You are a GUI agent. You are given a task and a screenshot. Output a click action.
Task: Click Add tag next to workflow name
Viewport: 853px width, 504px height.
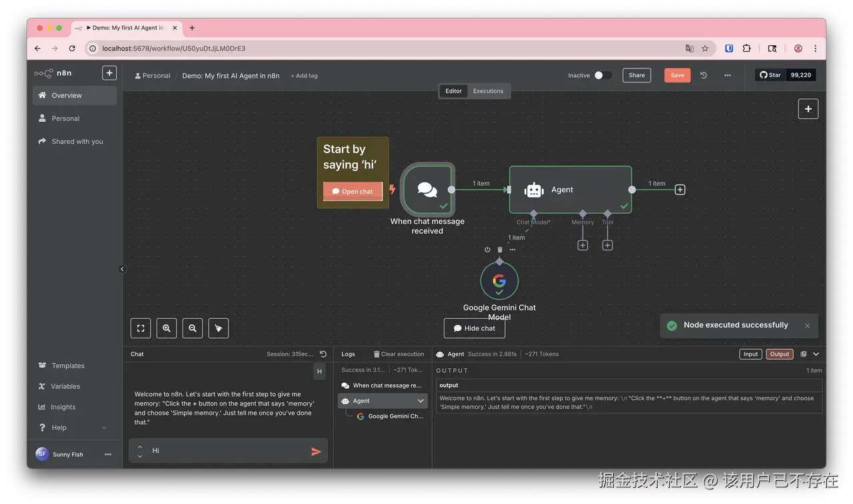click(304, 76)
